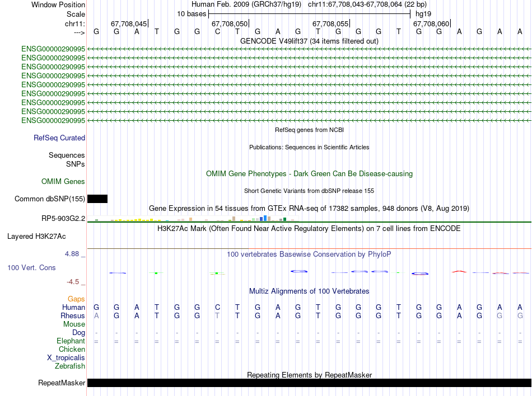Click the 4.88 conservation maximum value

click(72, 254)
